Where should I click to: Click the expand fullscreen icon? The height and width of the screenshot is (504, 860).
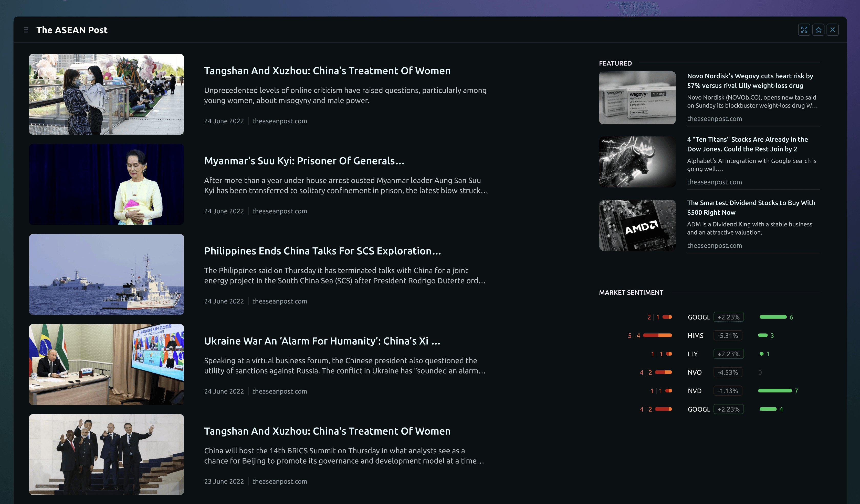(804, 30)
